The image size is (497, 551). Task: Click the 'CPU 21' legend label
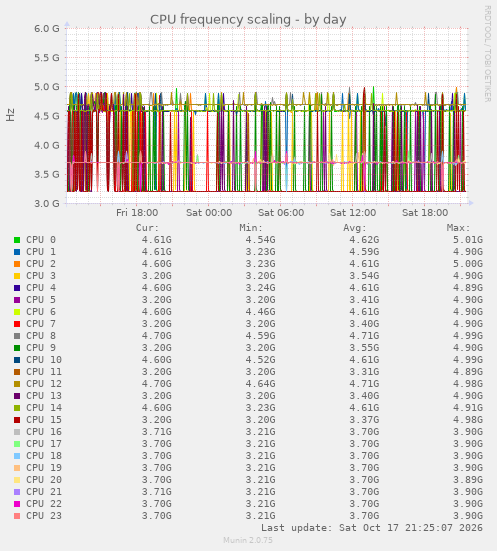point(44,492)
